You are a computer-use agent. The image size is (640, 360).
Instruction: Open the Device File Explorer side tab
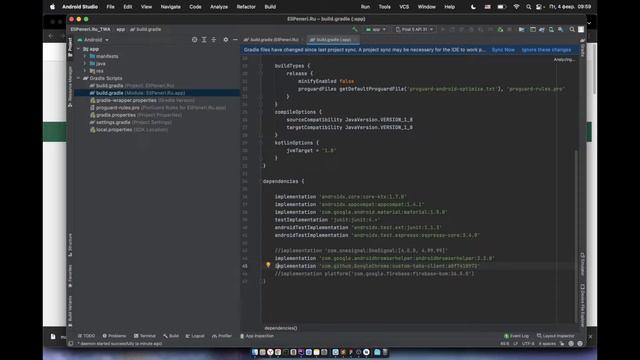pos(582,305)
